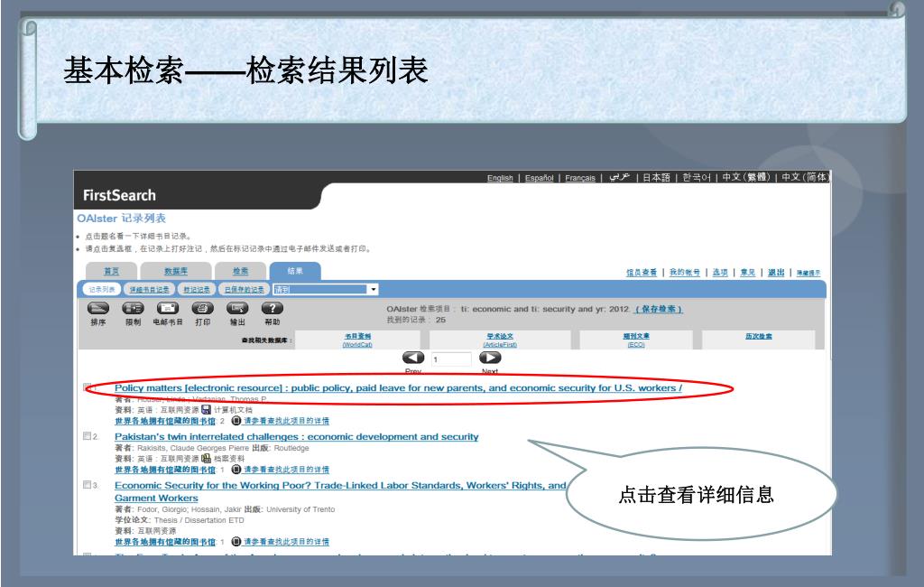Click the 'Thesis / Dissertation ETD' text

[x=199, y=520]
